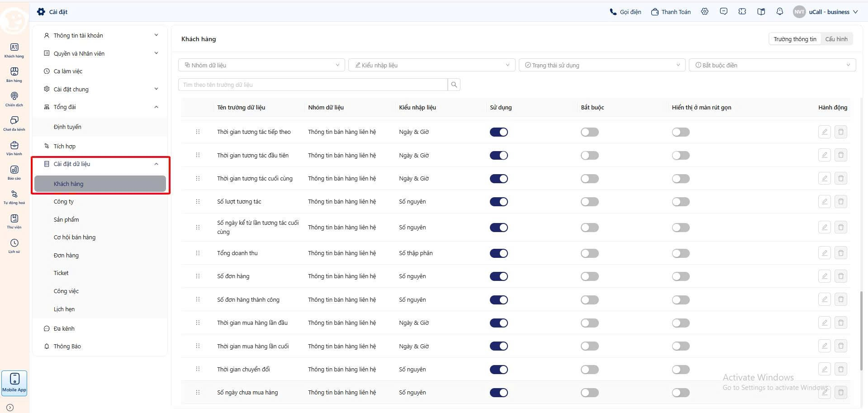The image size is (868, 413).
Task: Click the notification bell icon
Action: coord(780,12)
